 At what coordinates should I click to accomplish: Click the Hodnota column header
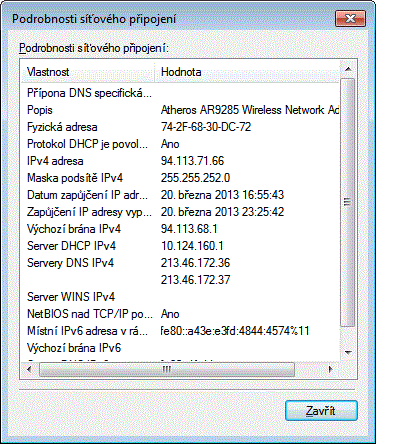coord(247,72)
